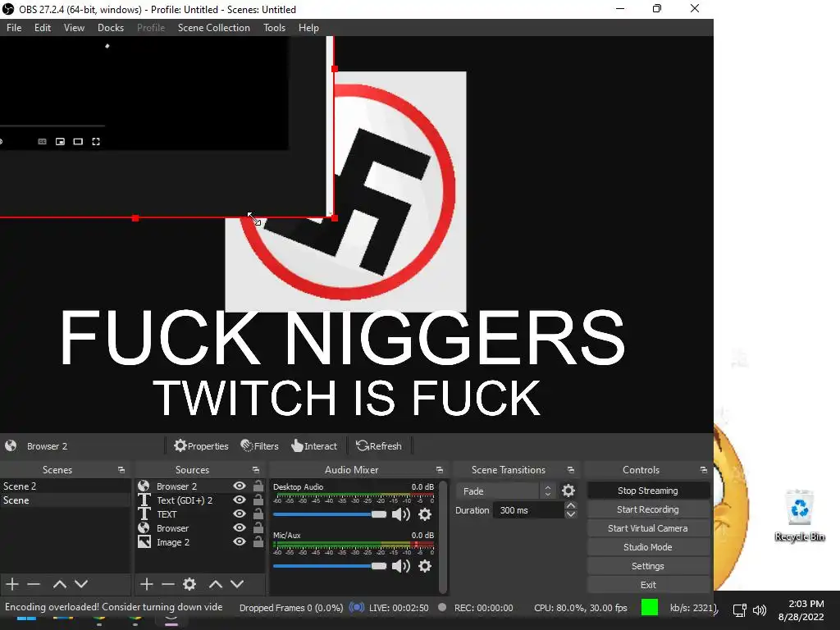Decrease transition duration with down arrow

click(571, 514)
